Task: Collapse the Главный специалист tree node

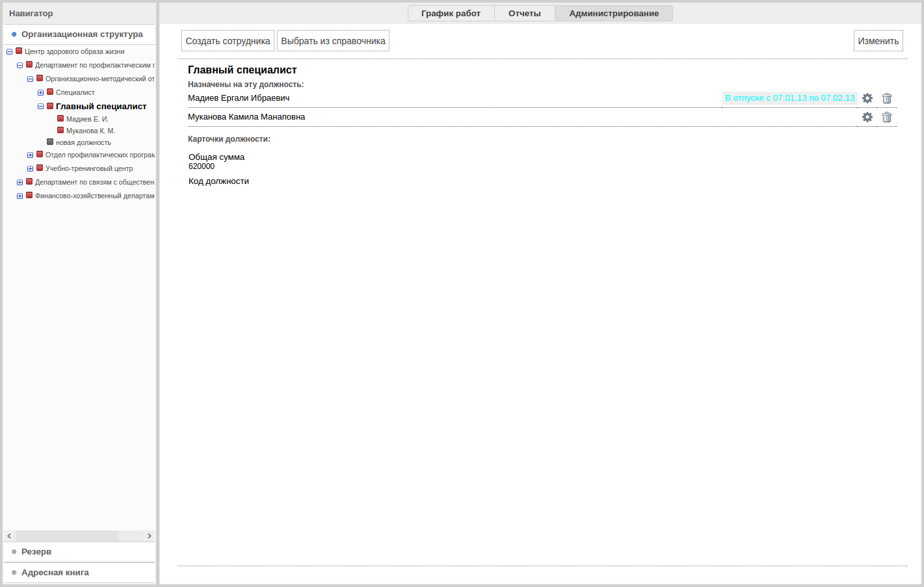Action: pyautogui.click(x=40, y=107)
